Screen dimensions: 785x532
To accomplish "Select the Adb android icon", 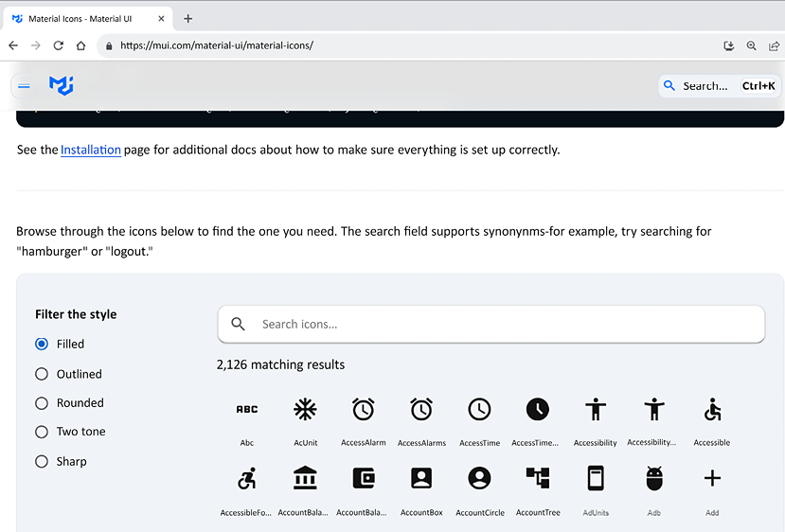I will coord(653,478).
